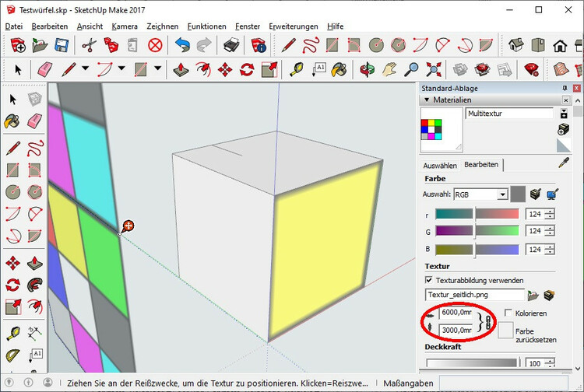Image resolution: width=584 pixels, height=392 pixels.
Task: Click the Set material to default icon
Action: [564, 145]
